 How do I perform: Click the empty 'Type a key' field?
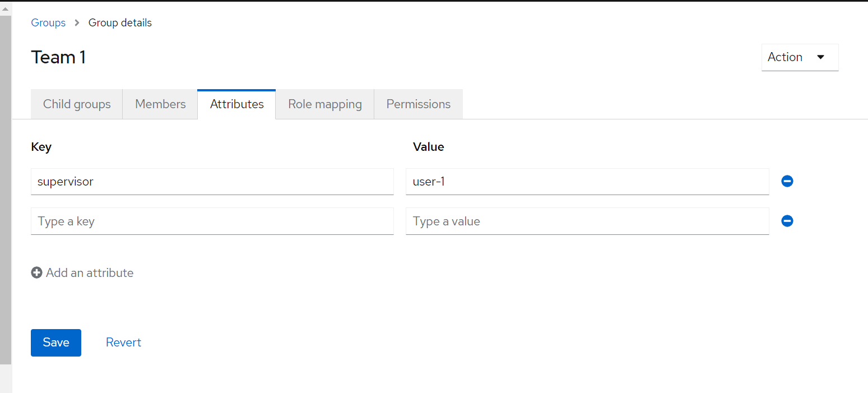pos(212,221)
